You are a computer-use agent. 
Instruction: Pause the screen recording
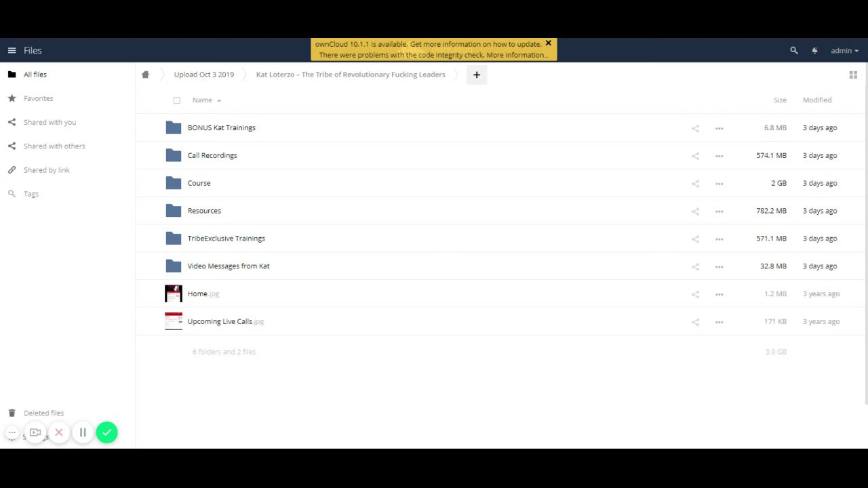click(83, 432)
